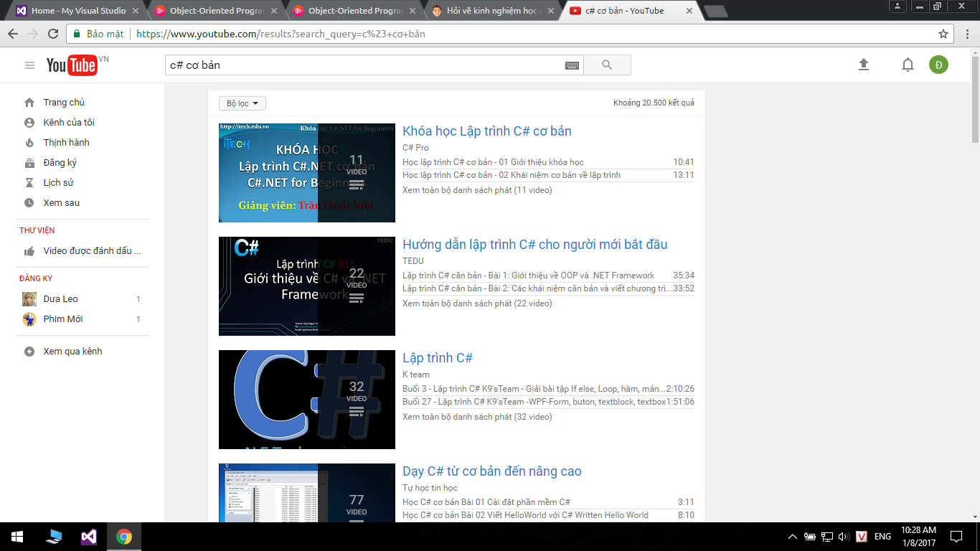The image size is (980, 551).
Task: Select Thịnh hành in the sidebar
Action: [66, 142]
